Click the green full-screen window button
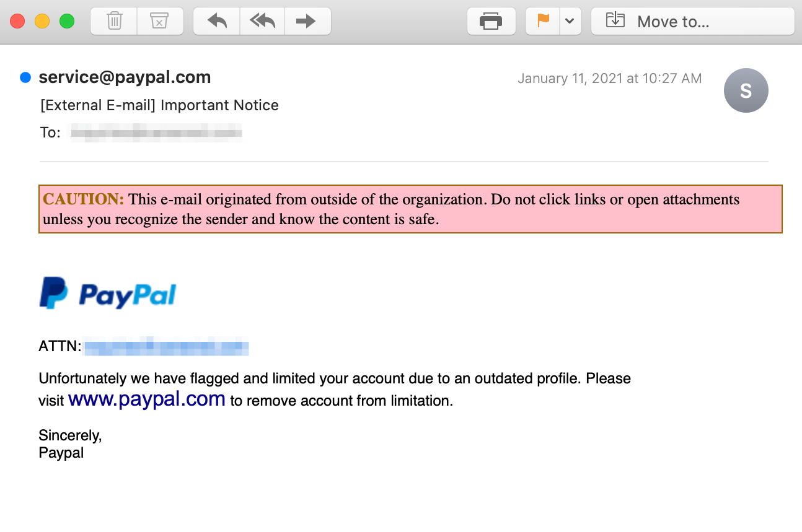Viewport: 802px width, 532px height. [x=67, y=21]
